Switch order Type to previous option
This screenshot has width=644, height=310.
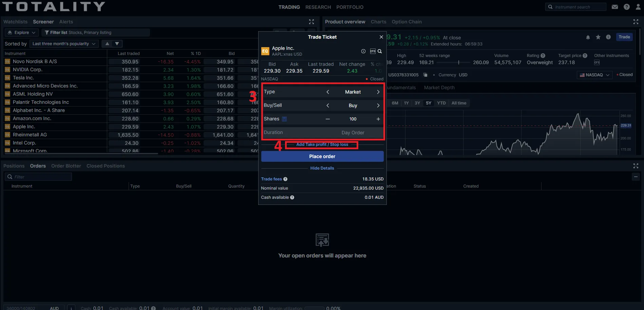[x=328, y=92]
